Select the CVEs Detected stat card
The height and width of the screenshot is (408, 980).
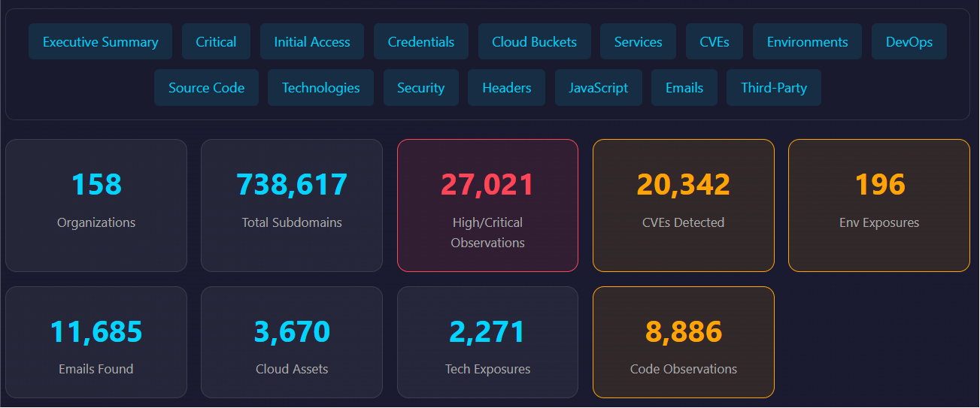tap(683, 205)
